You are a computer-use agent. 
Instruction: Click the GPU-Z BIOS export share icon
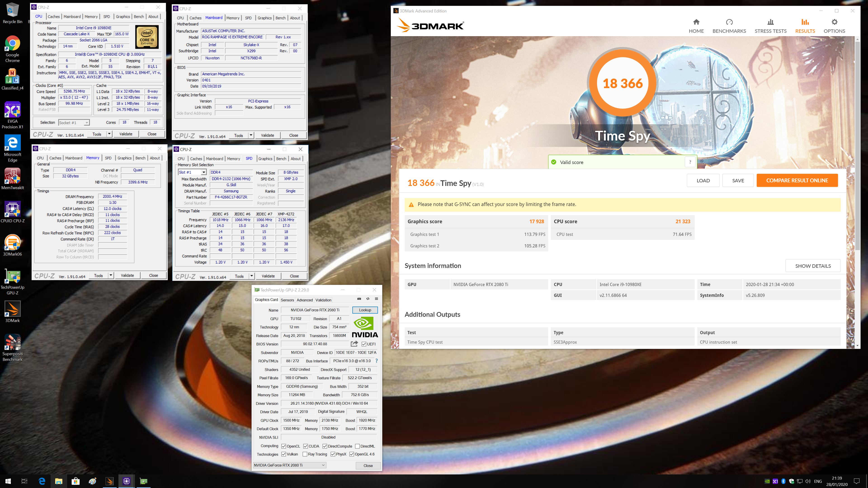354,344
